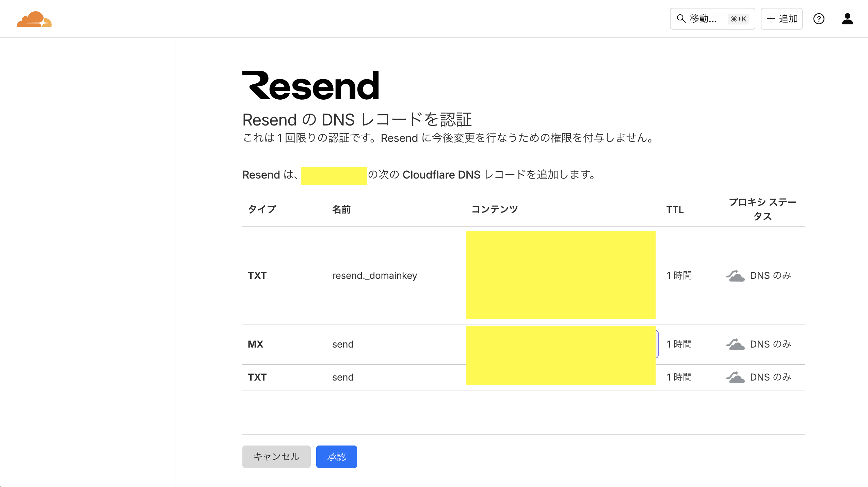Click the キャンセル button
This screenshot has height=487, width=868.
click(x=276, y=457)
